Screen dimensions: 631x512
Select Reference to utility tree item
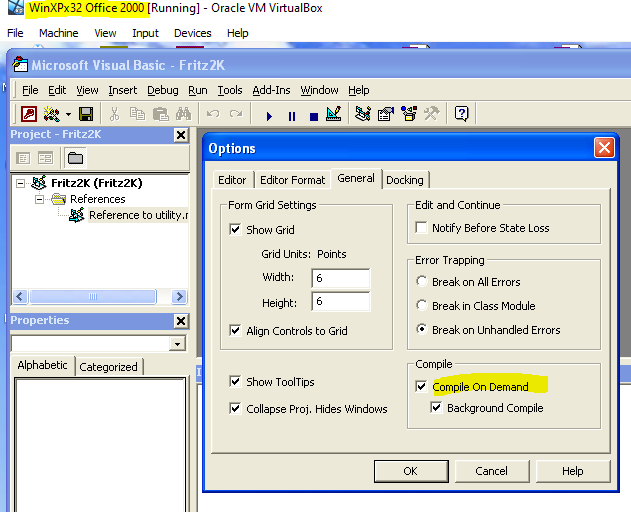tap(139, 215)
